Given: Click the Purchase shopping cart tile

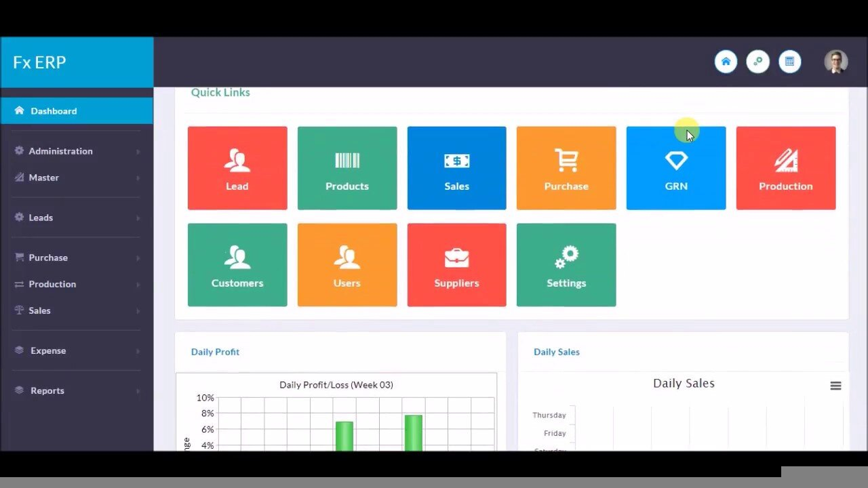Looking at the screenshot, I should 566,167.
